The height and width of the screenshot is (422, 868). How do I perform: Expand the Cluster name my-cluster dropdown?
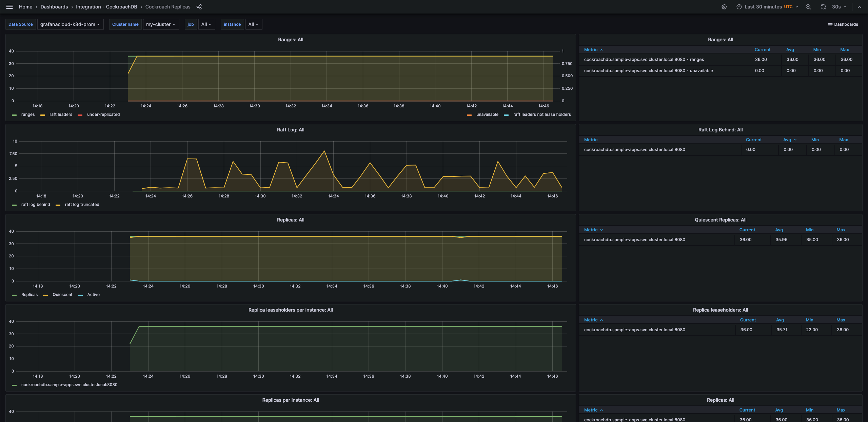(x=161, y=24)
